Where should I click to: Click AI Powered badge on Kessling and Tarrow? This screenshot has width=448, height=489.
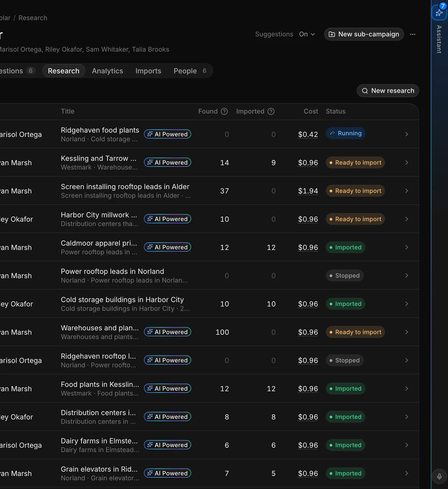click(168, 163)
